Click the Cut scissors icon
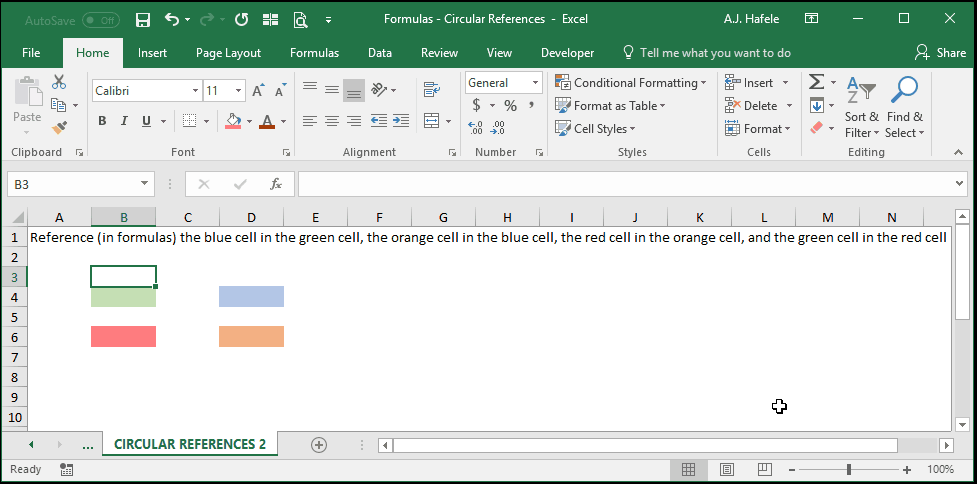 click(x=59, y=82)
